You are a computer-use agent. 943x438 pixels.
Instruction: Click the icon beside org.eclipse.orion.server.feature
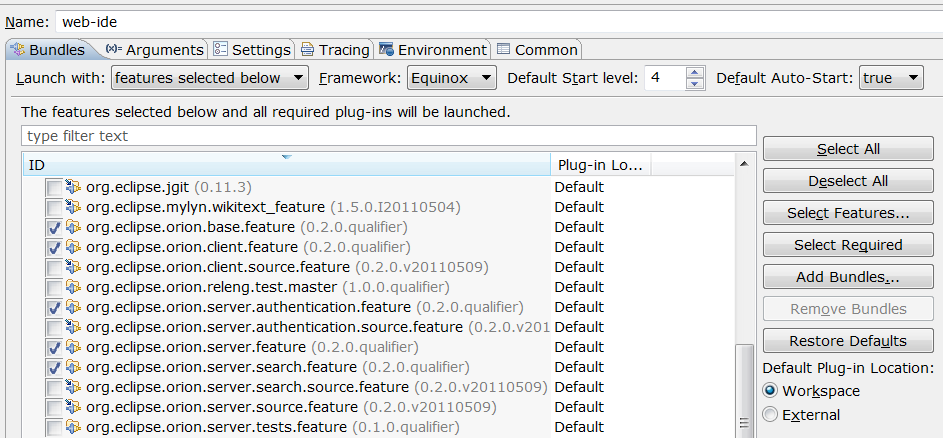pos(73,347)
